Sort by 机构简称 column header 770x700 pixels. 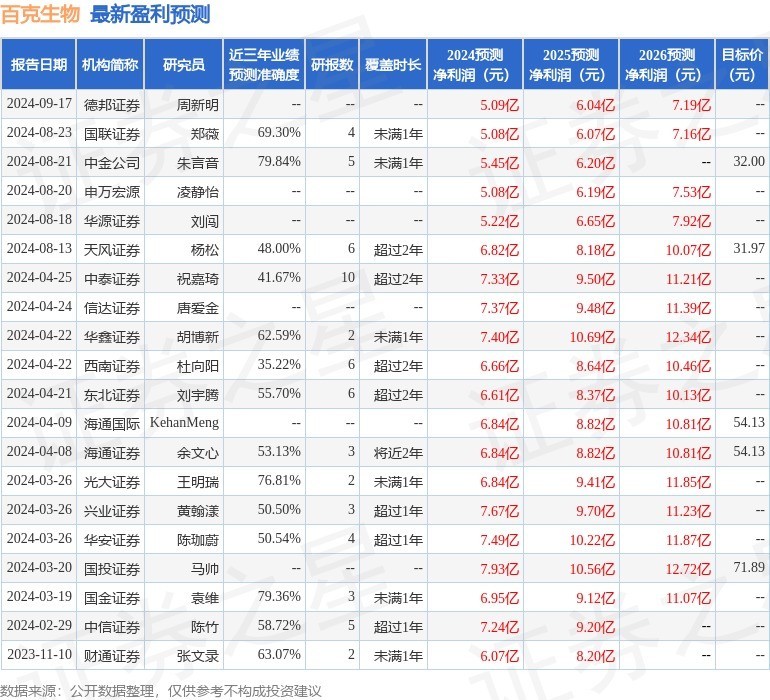110,65
